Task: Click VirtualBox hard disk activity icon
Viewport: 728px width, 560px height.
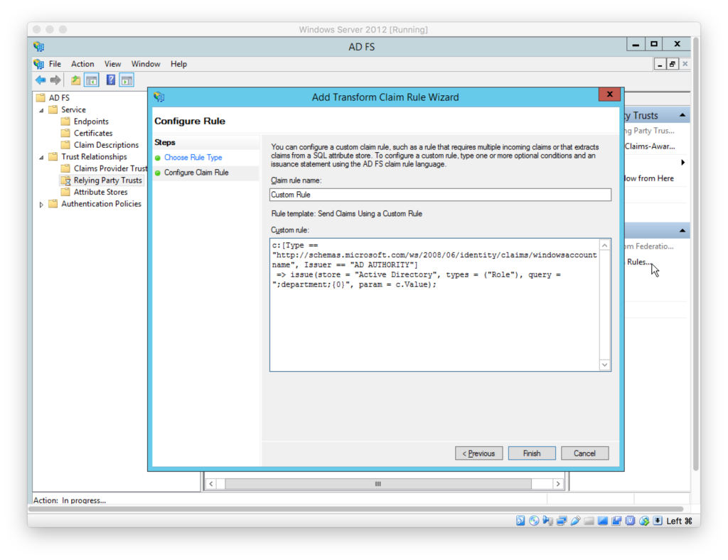Action: click(x=520, y=521)
